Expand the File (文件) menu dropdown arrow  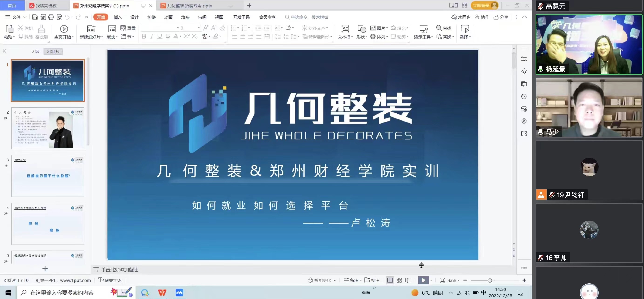(25, 17)
